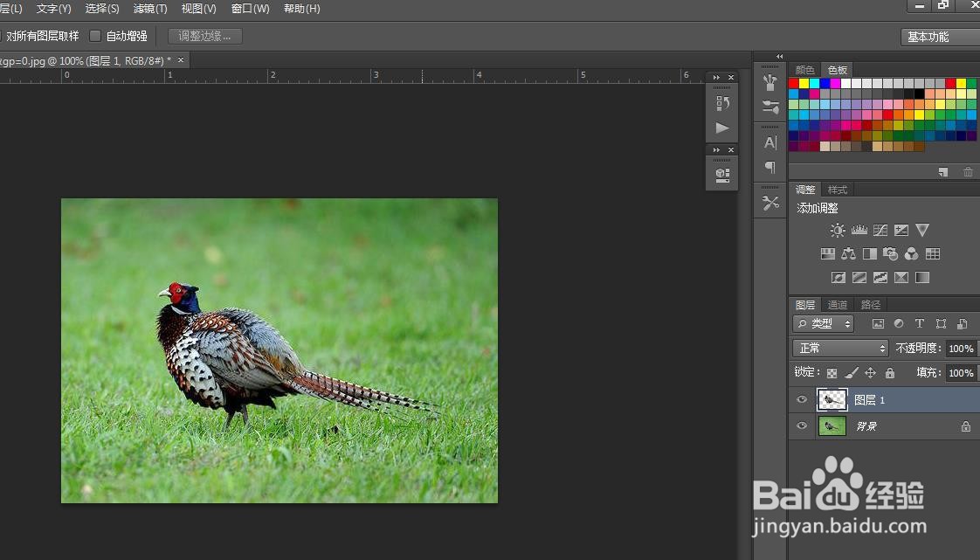The image size is (980, 560).
Task: Open the Character panel icon
Action: coord(770,142)
